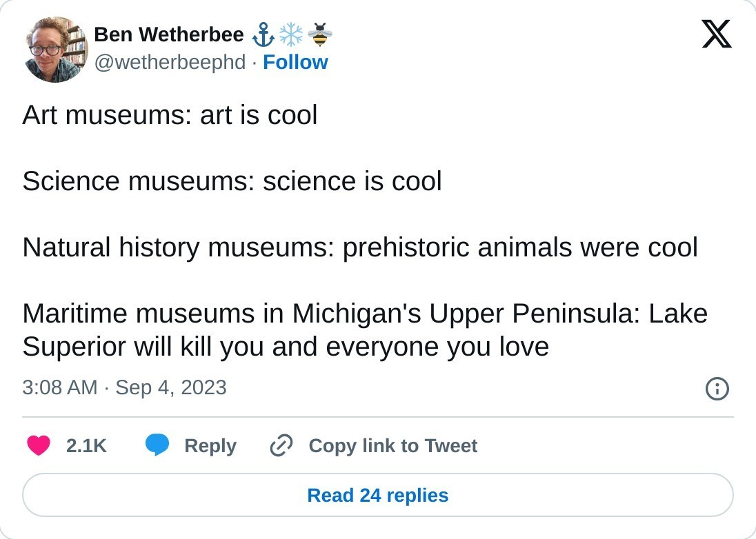Viewport: 756px width, 539px height.
Task: Click the 2.1K likes count
Action: coord(86,446)
